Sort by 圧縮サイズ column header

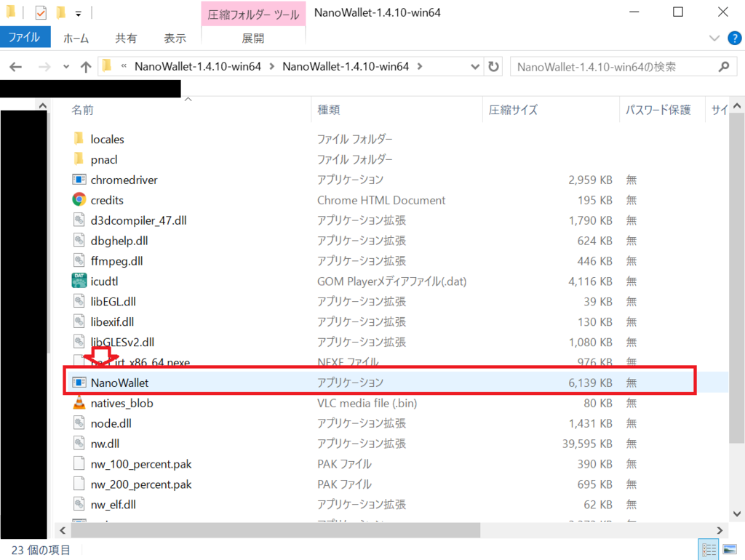(513, 110)
